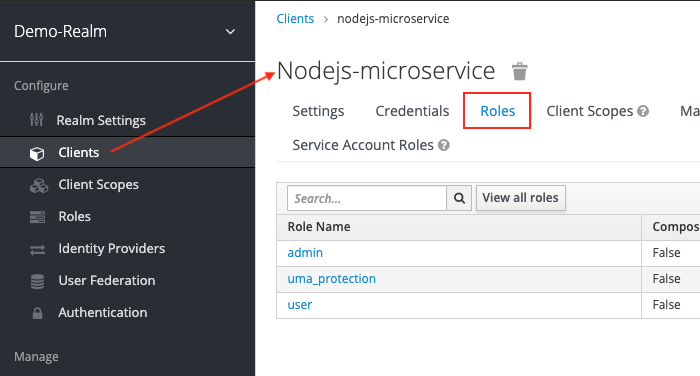Viewport: 700px width, 376px height.
Task: Click the Clients cube icon
Action: [37, 154]
